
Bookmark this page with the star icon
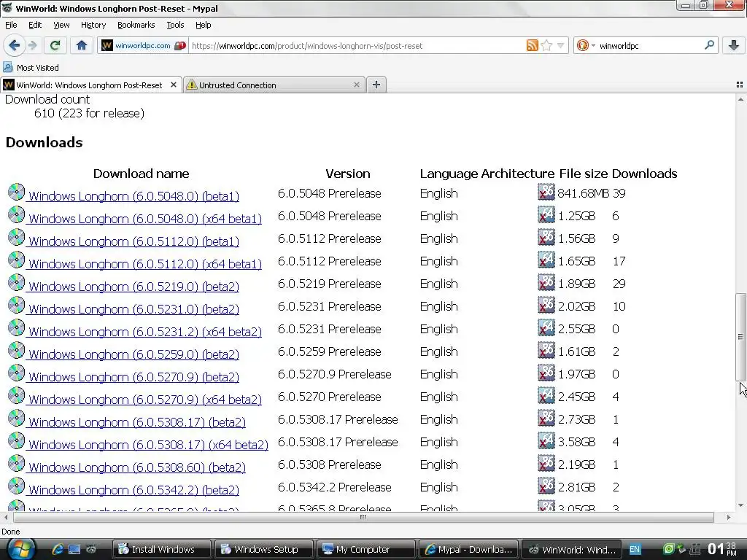546,46
